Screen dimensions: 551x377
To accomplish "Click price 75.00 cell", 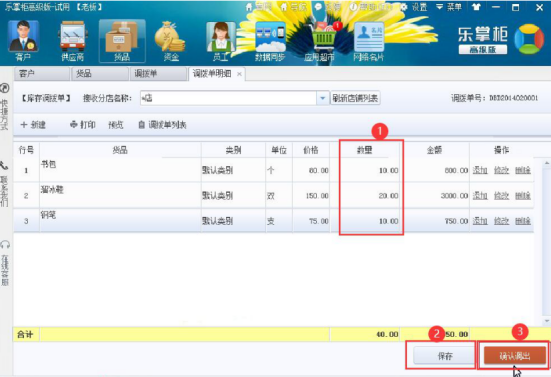I will 311,221.
